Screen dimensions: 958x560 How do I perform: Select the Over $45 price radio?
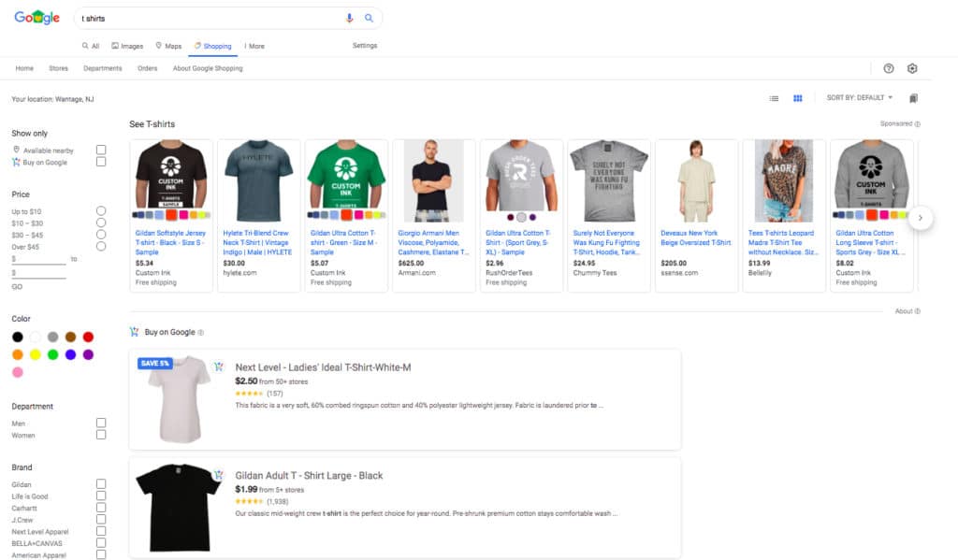(x=101, y=246)
